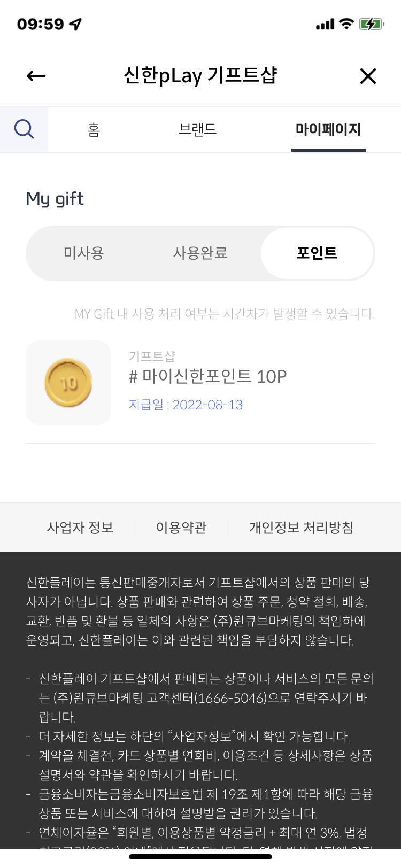Close the 신한pLay 기프트샵 page
The width and height of the screenshot is (401, 868).
pyautogui.click(x=368, y=76)
